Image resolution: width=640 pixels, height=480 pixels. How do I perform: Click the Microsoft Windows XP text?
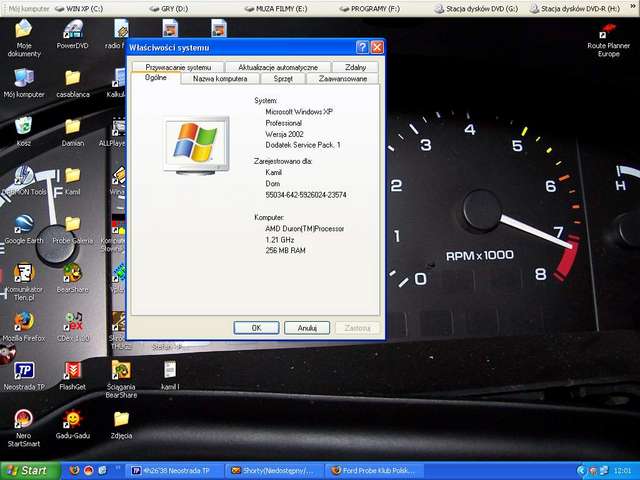(x=299, y=111)
